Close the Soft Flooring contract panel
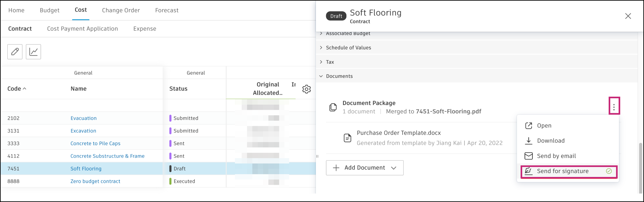Image resolution: width=644 pixels, height=202 pixels. coord(628,16)
